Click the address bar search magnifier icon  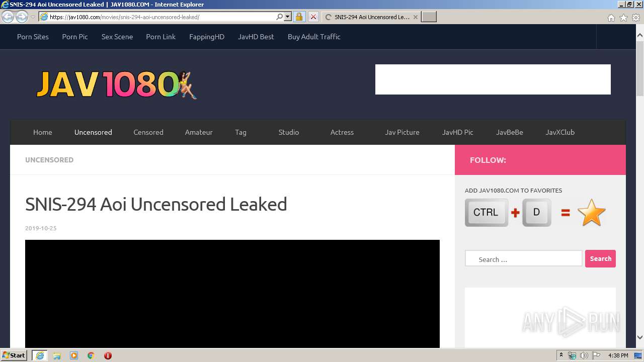(x=280, y=17)
